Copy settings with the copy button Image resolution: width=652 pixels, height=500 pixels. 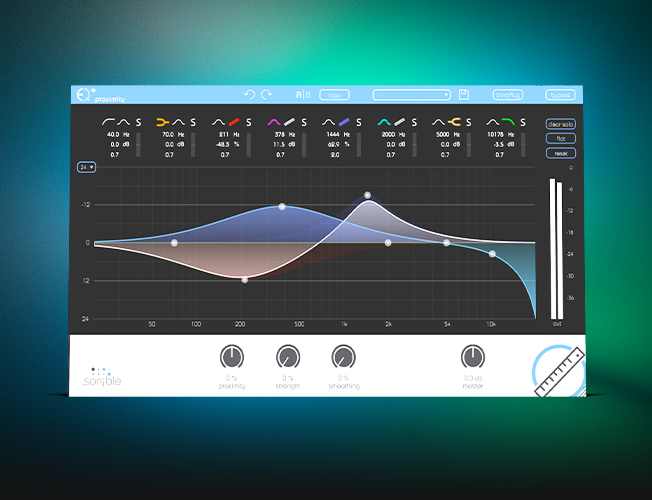point(334,95)
